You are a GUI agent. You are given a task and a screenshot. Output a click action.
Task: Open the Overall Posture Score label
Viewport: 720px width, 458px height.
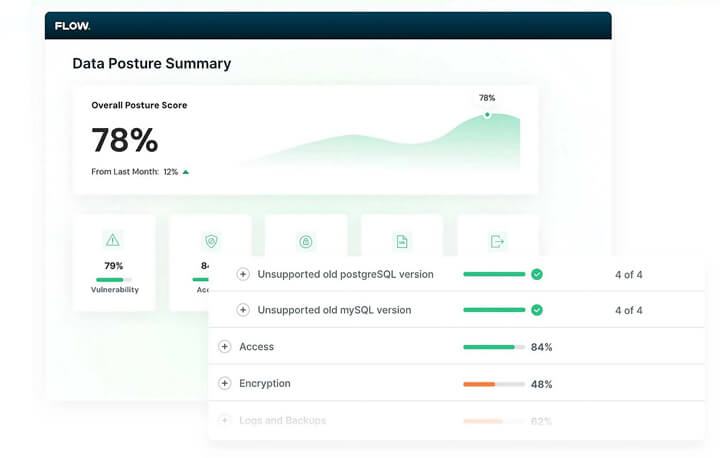[x=139, y=105]
